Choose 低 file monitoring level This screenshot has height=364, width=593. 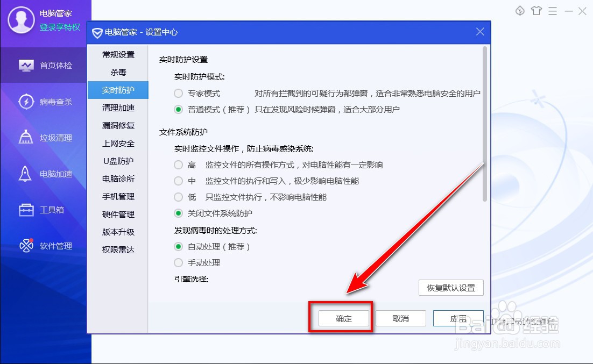pos(178,197)
